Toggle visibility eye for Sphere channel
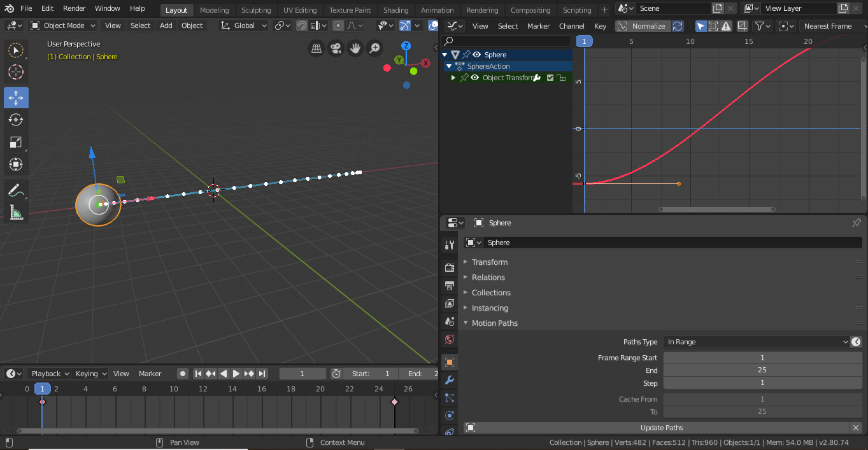This screenshot has width=868, height=450. pos(476,55)
